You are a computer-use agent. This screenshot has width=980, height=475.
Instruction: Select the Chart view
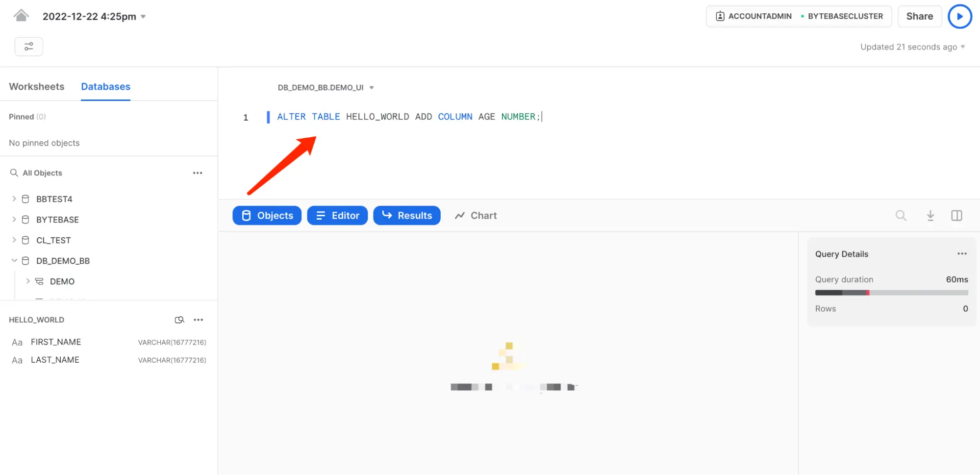pyautogui.click(x=476, y=215)
